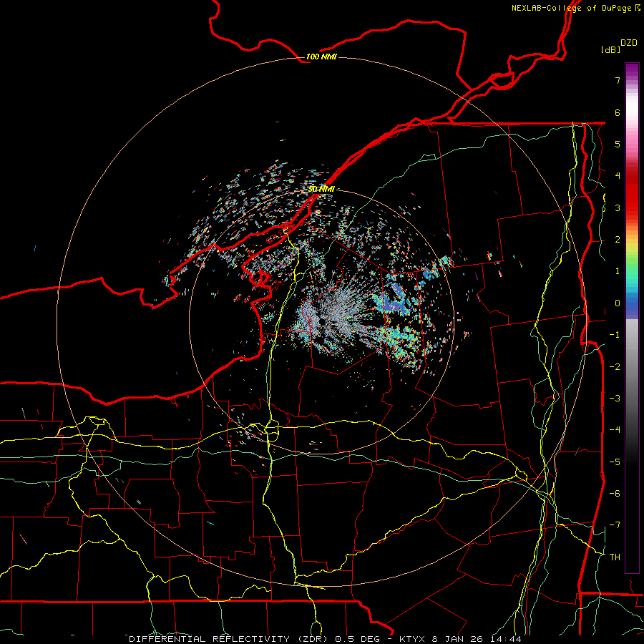Click the -1 value on the color scale
The height and width of the screenshot is (644, 644).
pyautogui.click(x=615, y=335)
